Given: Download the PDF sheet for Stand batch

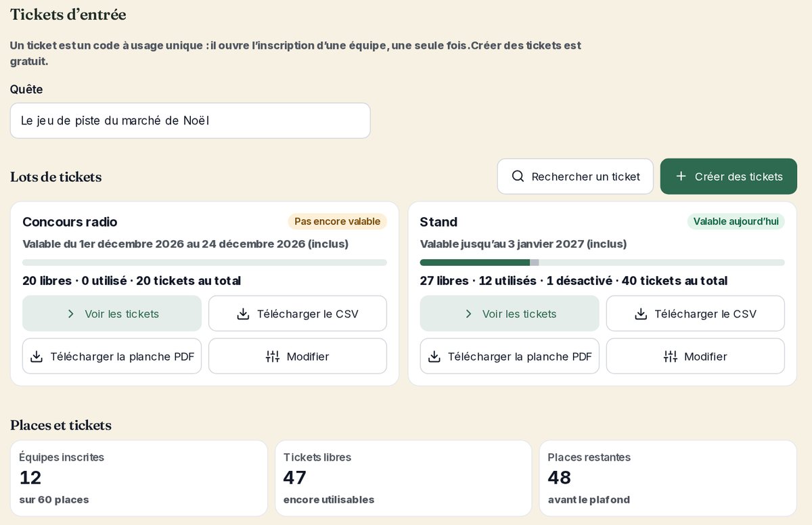Looking at the screenshot, I should click(x=510, y=357).
